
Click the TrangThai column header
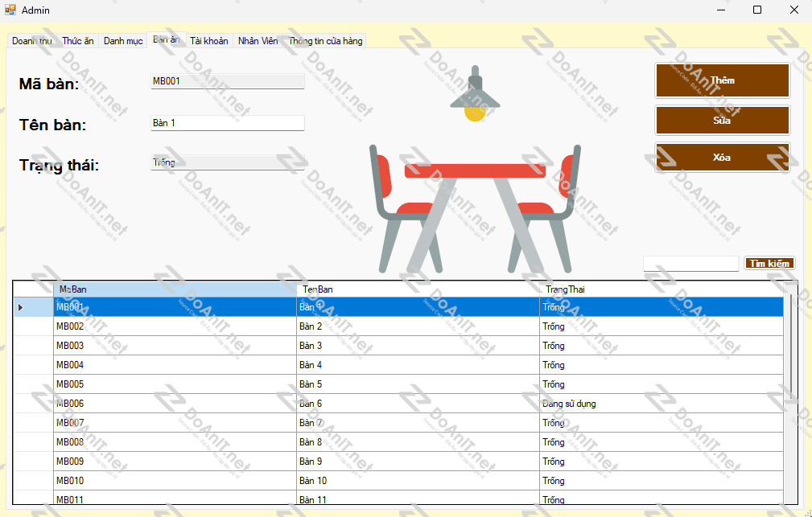(x=660, y=289)
